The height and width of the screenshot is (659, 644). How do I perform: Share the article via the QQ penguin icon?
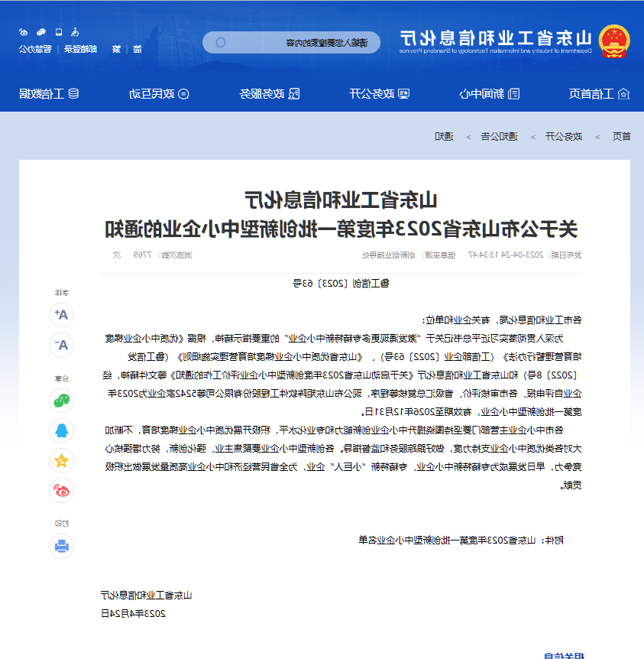tap(61, 430)
